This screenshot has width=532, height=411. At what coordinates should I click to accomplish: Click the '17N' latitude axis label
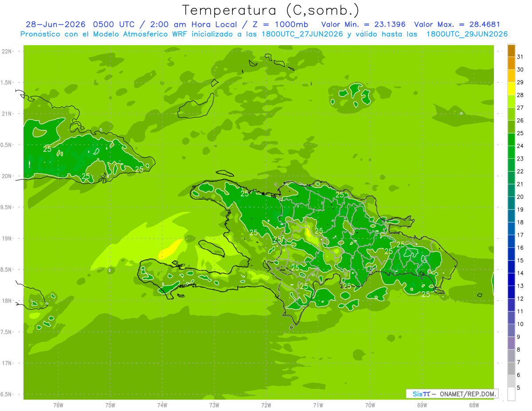[x=8, y=363]
